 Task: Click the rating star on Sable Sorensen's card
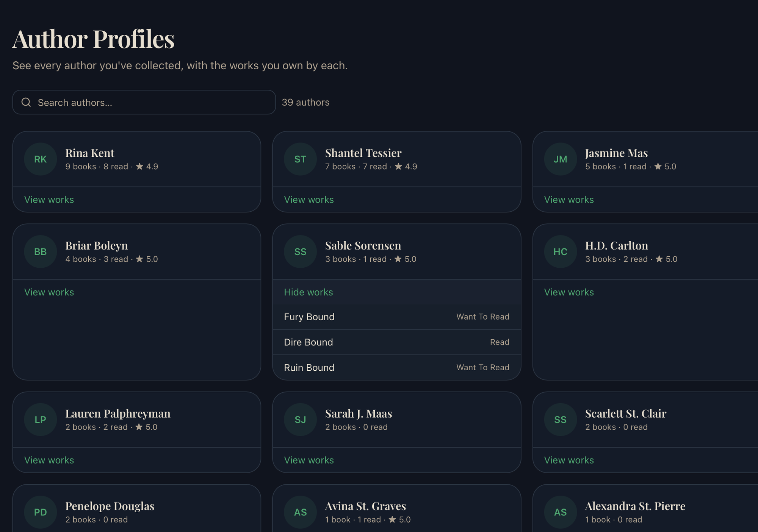click(398, 259)
